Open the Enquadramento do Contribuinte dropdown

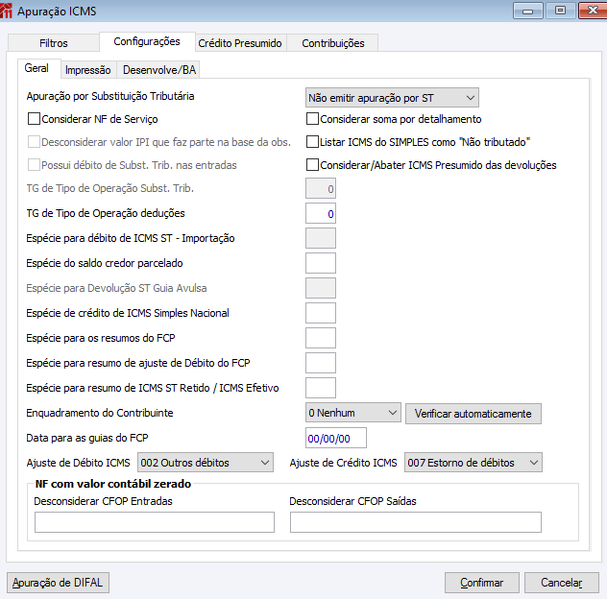pos(353,413)
